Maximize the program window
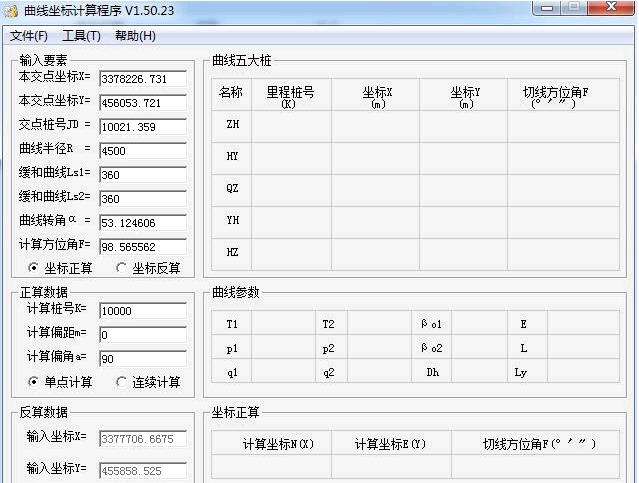This screenshot has width=639, height=483. [573, 8]
